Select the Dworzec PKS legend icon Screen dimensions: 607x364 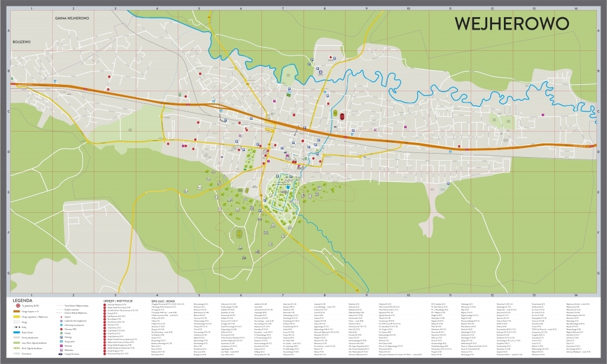61,329
